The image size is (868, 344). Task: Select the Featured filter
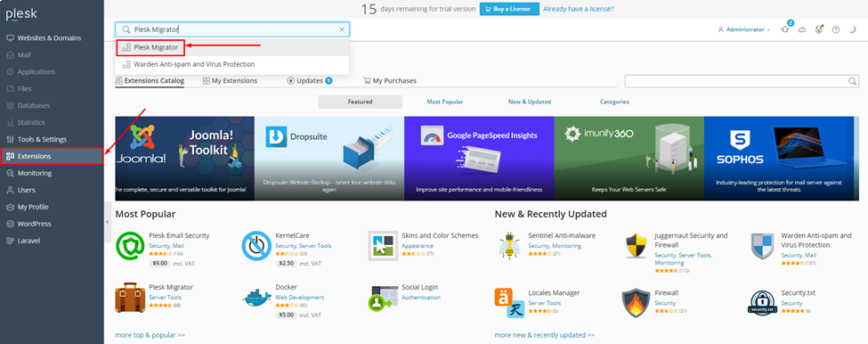tap(360, 102)
